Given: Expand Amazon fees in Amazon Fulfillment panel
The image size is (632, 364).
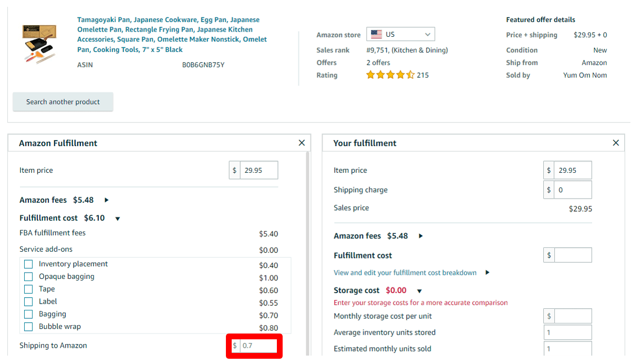Looking at the screenshot, I should (x=107, y=200).
